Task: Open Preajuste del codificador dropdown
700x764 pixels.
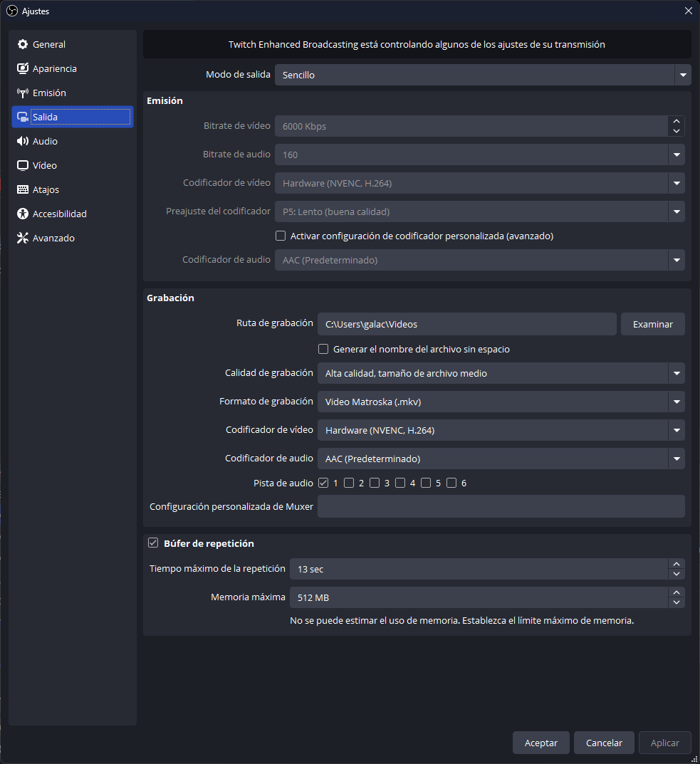Action: click(480, 211)
